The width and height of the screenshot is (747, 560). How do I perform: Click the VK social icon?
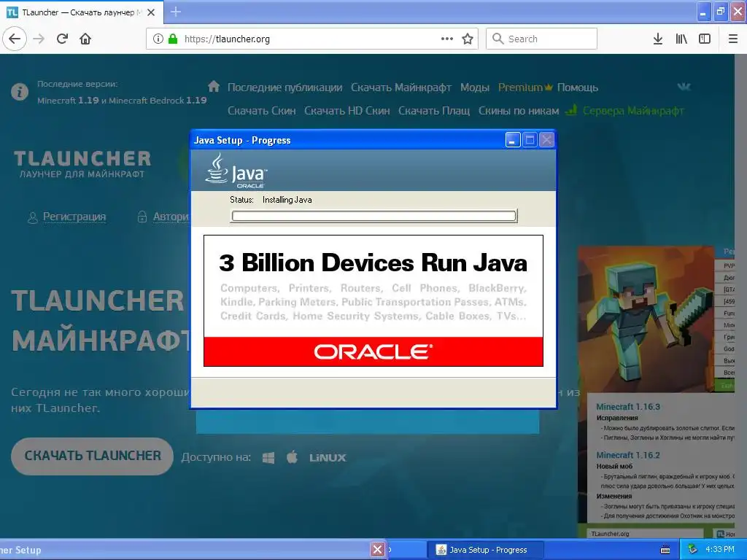coord(684,87)
